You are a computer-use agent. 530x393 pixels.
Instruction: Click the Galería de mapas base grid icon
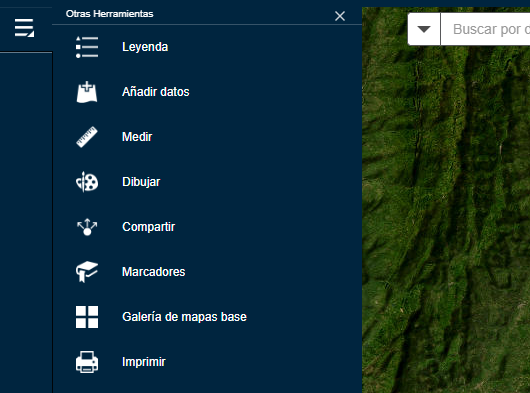[87, 317]
